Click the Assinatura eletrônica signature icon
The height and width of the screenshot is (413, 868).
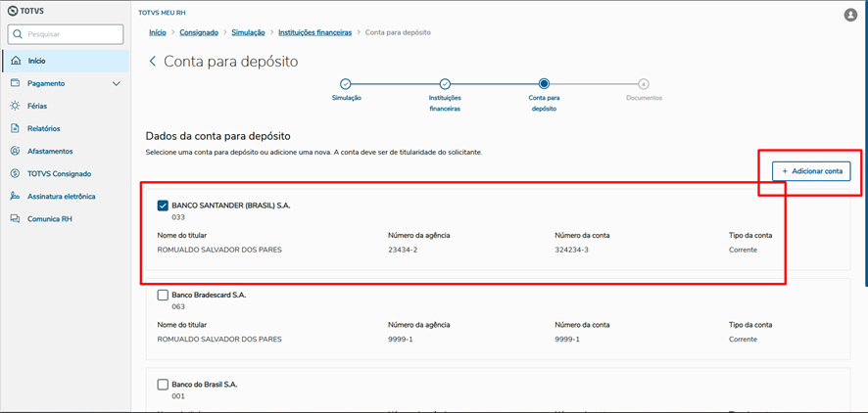(16, 197)
